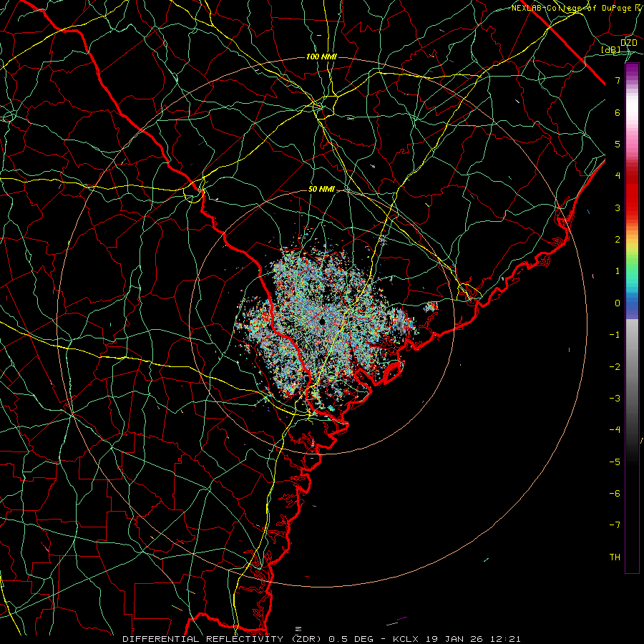
Task: Click the -7 value on the scale
Action: pos(615,525)
